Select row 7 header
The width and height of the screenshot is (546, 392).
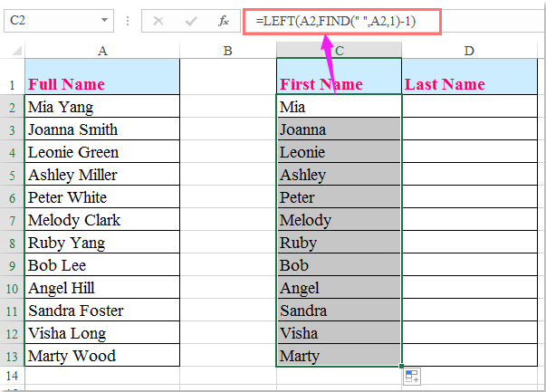(x=11, y=220)
